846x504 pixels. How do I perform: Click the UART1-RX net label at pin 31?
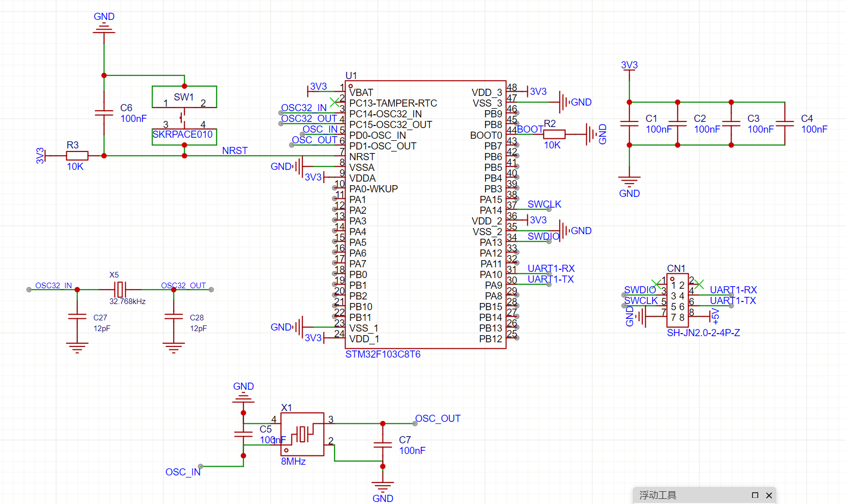551,268
